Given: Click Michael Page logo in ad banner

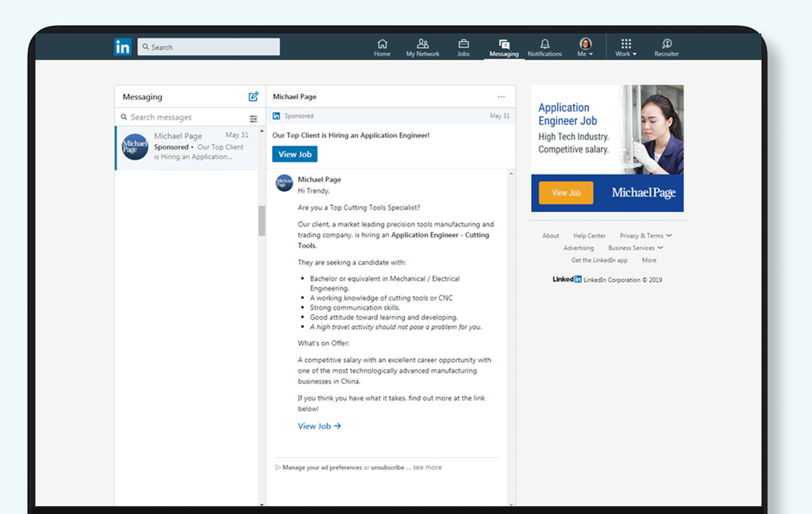Looking at the screenshot, I should 643,193.
